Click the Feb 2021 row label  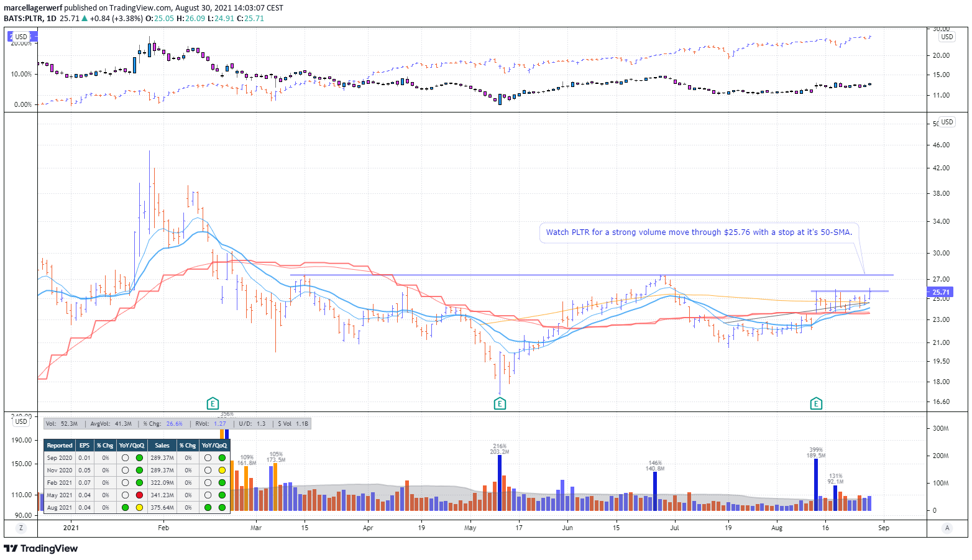60,483
